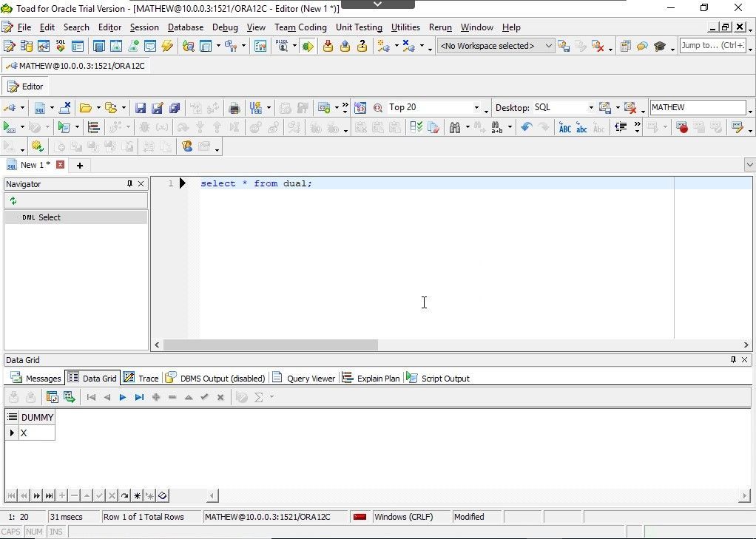Pin the Navigator panel

pyautogui.click(x=129, y=183)
